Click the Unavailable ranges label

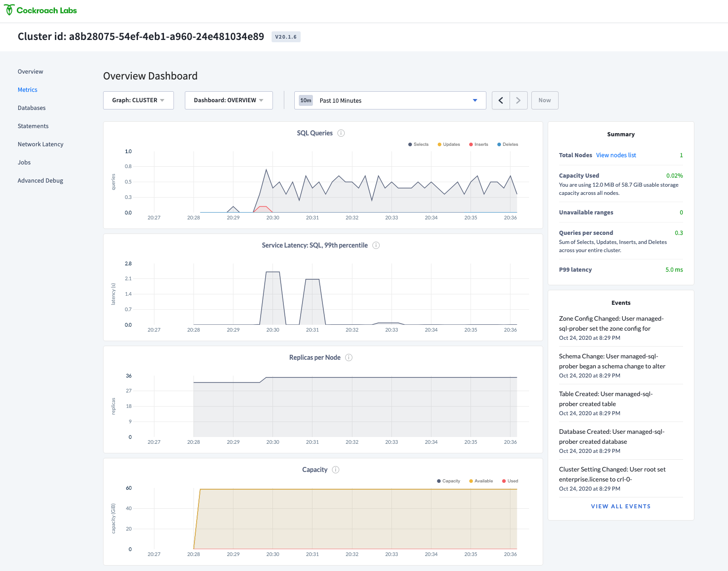click(x=586, y=213)
